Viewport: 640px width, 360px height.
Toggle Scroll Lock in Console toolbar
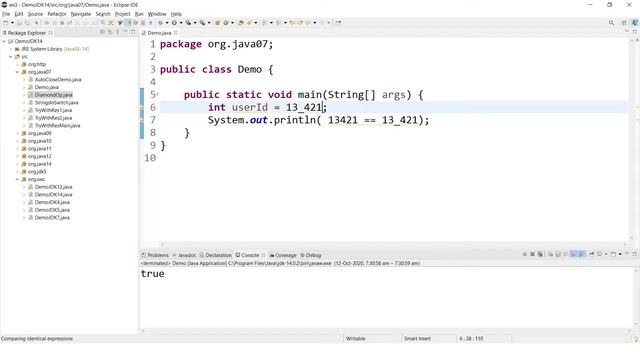(558, 254)
